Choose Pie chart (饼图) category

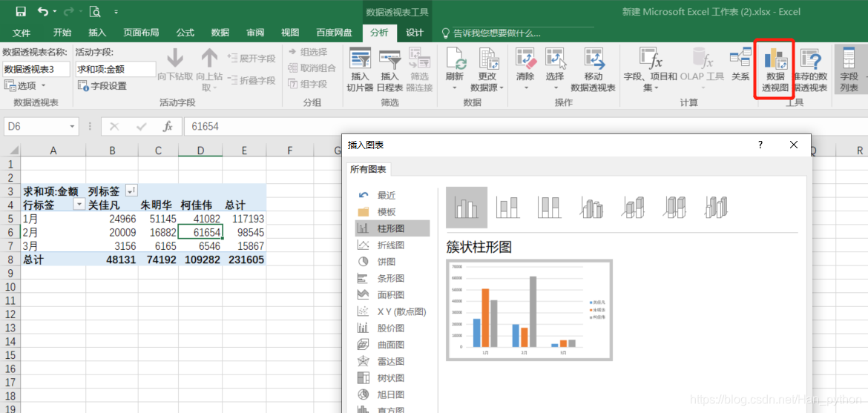(x=392, y=261)
